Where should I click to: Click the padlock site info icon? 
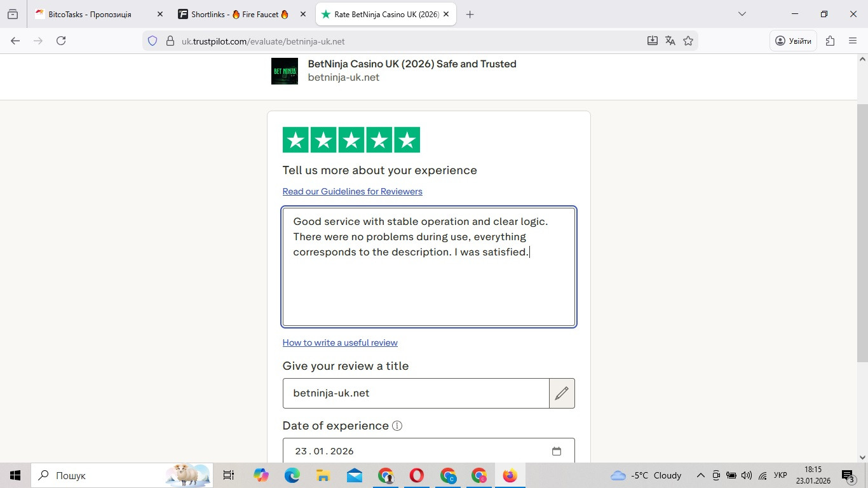pos(170,41)
